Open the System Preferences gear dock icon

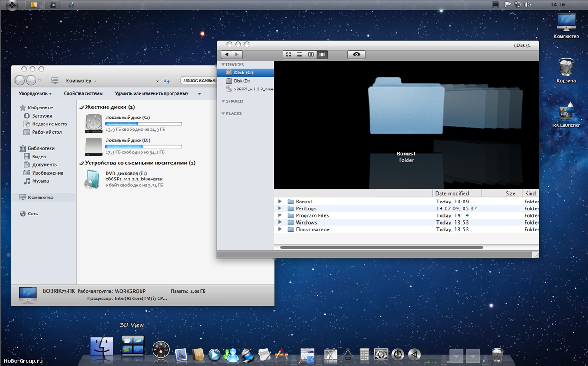coord(381,354)
